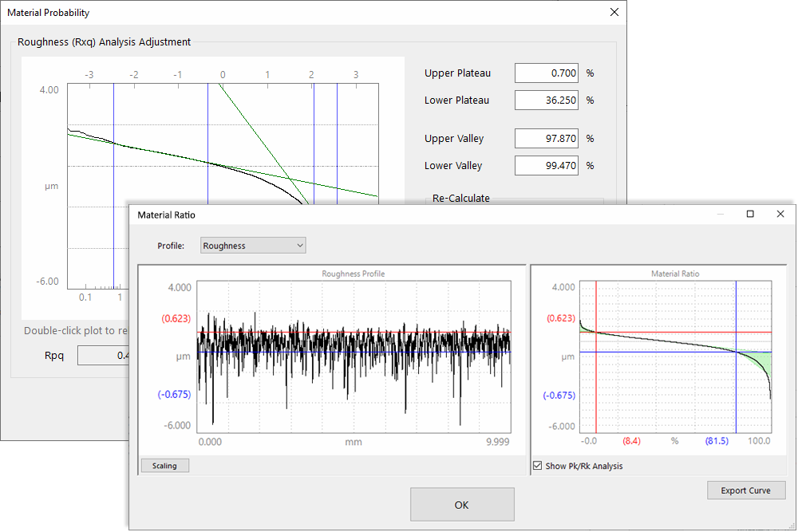This screenshot has height=532, width=798.
Task: Click the Roughness Profile plot
Action: (x=354, y=357)
